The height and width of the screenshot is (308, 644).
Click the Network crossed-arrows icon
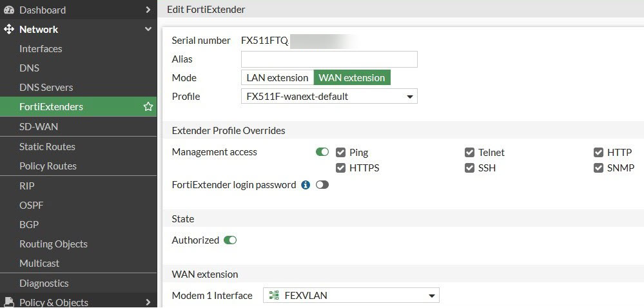coord(9,29)
